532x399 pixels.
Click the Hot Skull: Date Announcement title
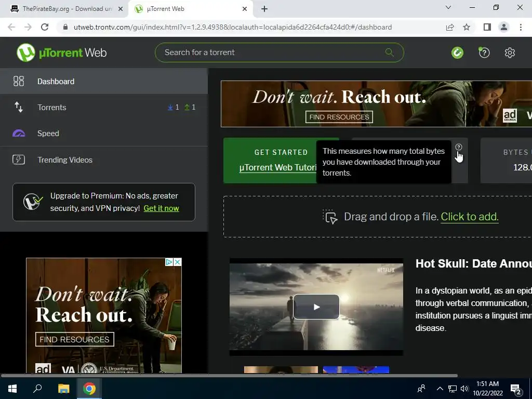474,263
